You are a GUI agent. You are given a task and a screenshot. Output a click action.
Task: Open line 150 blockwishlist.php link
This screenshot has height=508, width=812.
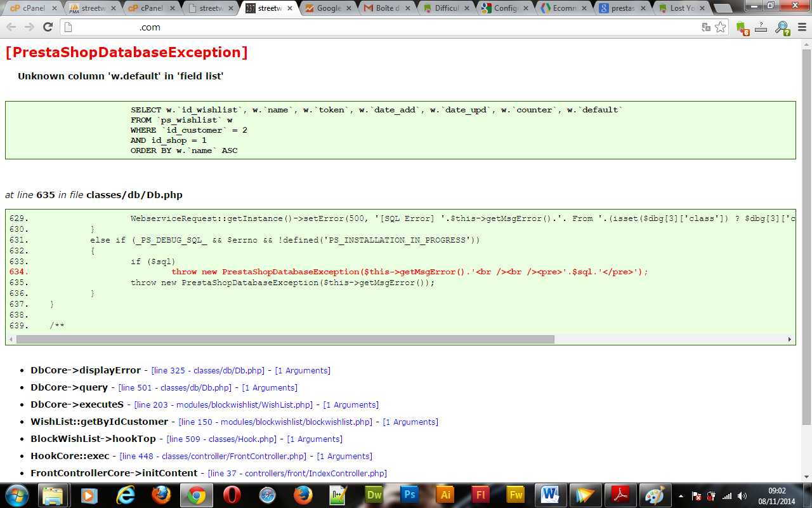[276, 422]
